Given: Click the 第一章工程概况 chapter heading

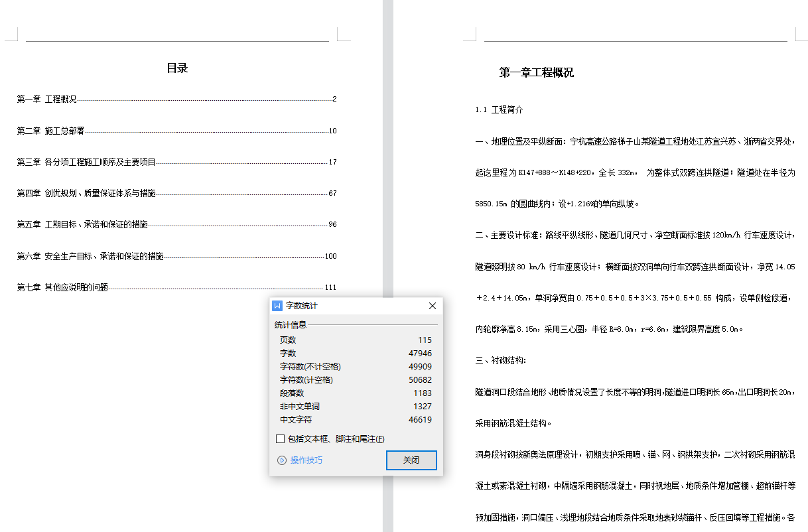Looking at the screenshot, I should point(536,73).
